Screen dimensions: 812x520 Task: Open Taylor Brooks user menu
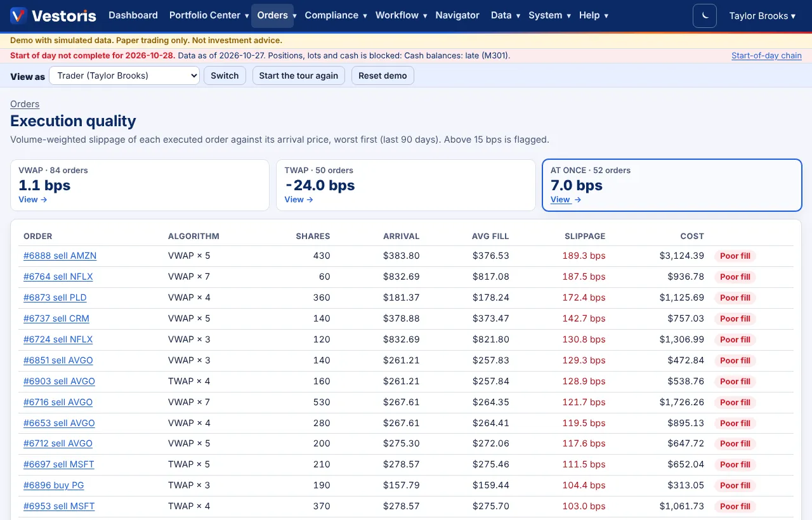pyautogui.click(x=763, y=16)
